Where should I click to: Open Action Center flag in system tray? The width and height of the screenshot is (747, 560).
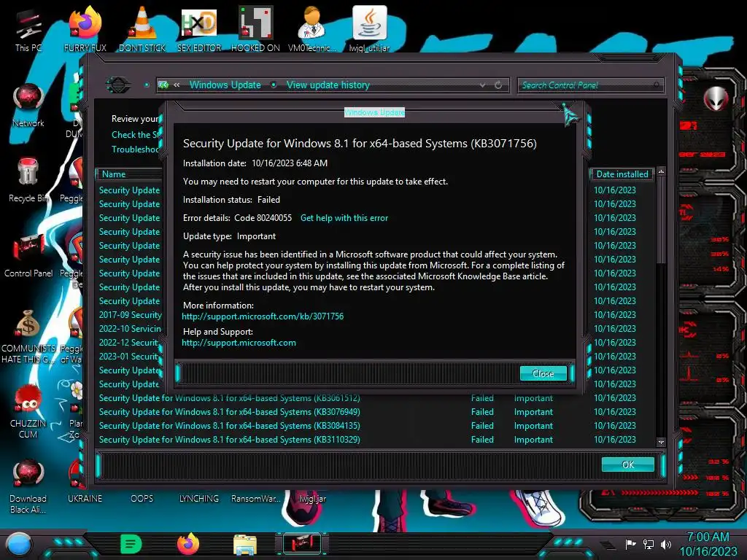pos(630,544)
